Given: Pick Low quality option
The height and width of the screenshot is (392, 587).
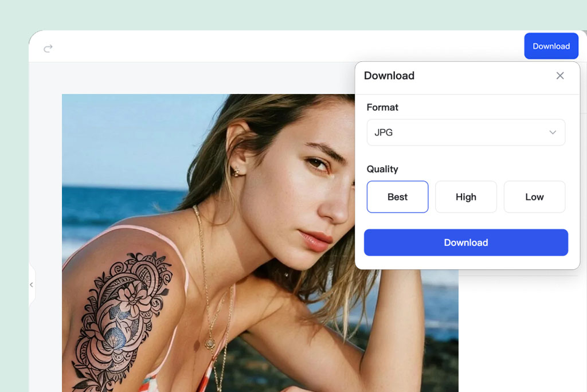Looking at the screenshot, I should [x=534, y=197].
